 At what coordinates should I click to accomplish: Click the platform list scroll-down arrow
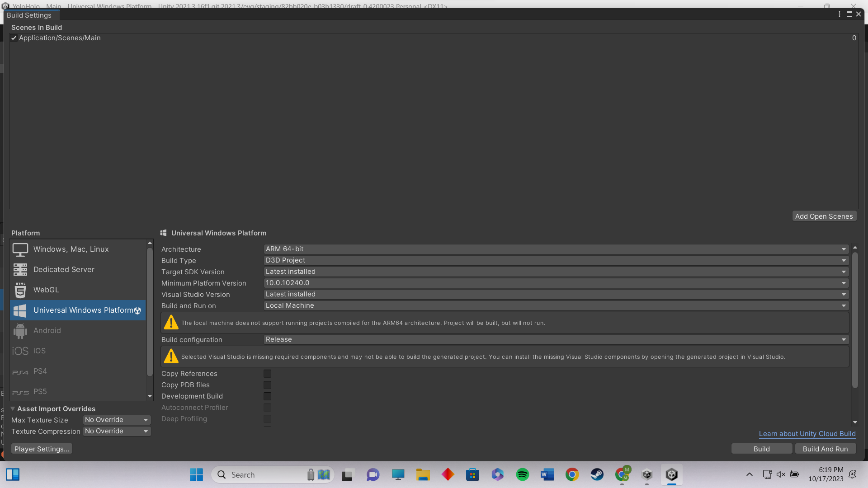[x=150, y=396]
